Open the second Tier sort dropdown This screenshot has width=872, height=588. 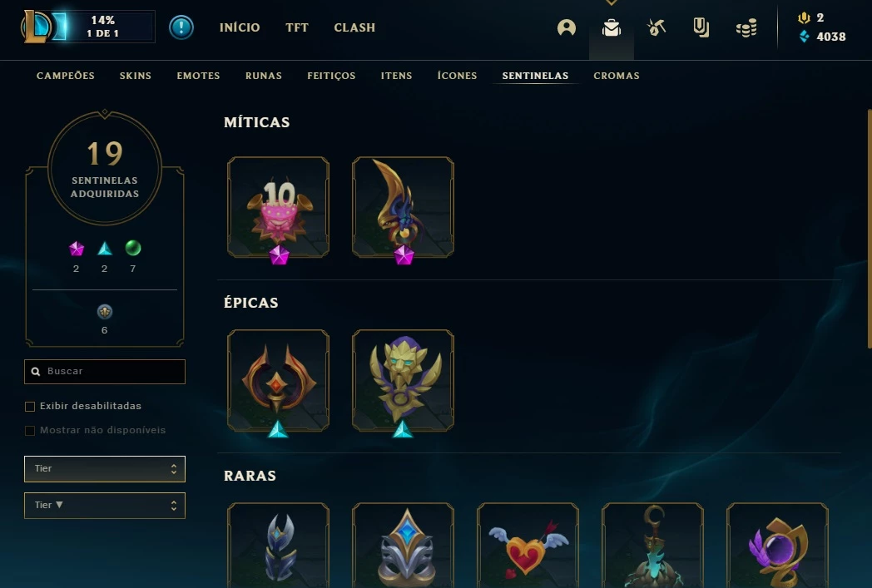click(105, 505)
